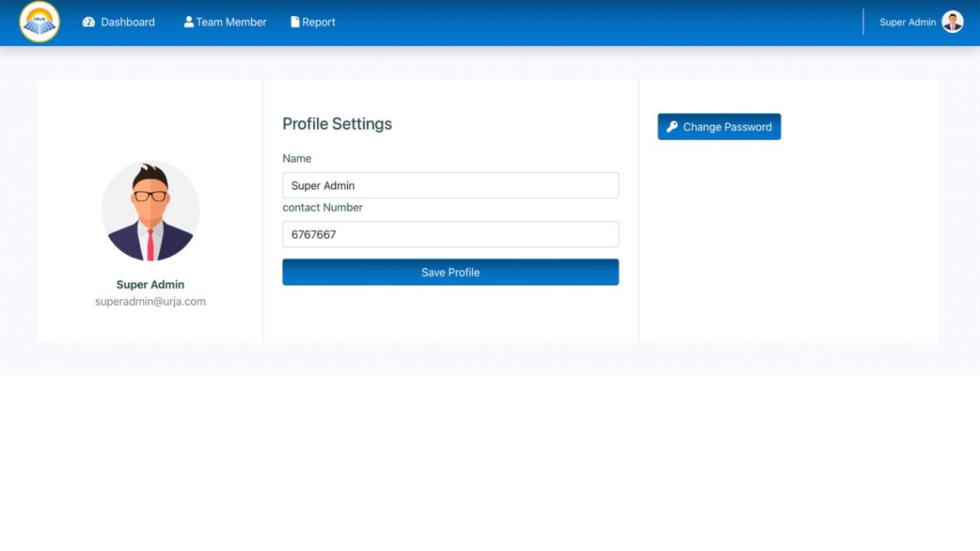This screenshot has height=551, width=980.
Task: Click the key icon on Change Password
Action: click(x=672, y=127)
